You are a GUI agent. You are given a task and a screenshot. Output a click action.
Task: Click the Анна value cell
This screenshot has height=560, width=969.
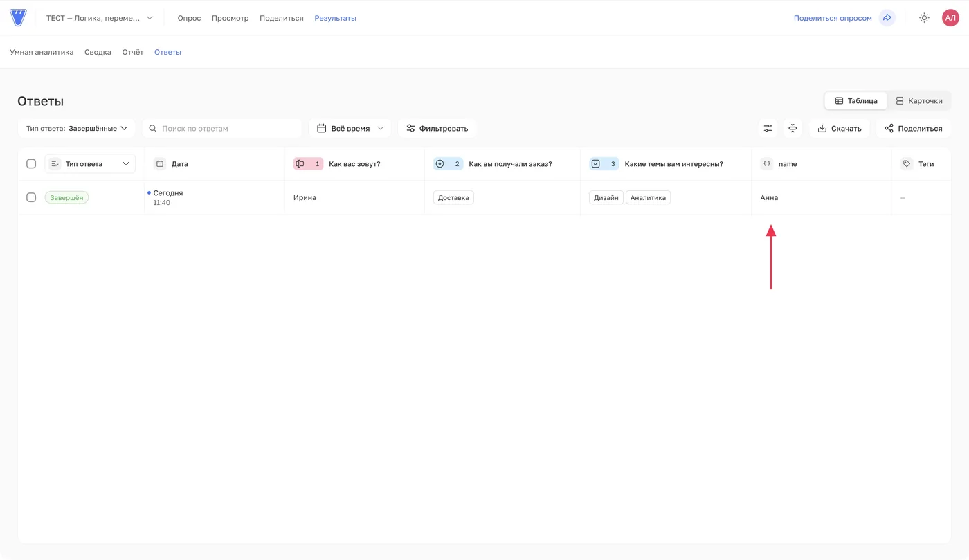(x=822, y=197)
